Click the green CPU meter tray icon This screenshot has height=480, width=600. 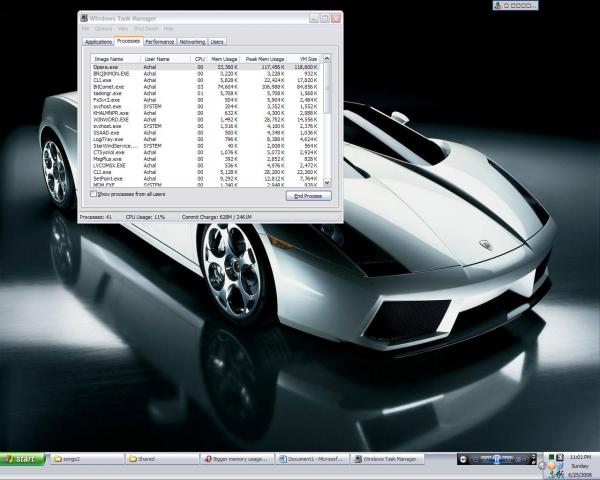pos(551,457)
